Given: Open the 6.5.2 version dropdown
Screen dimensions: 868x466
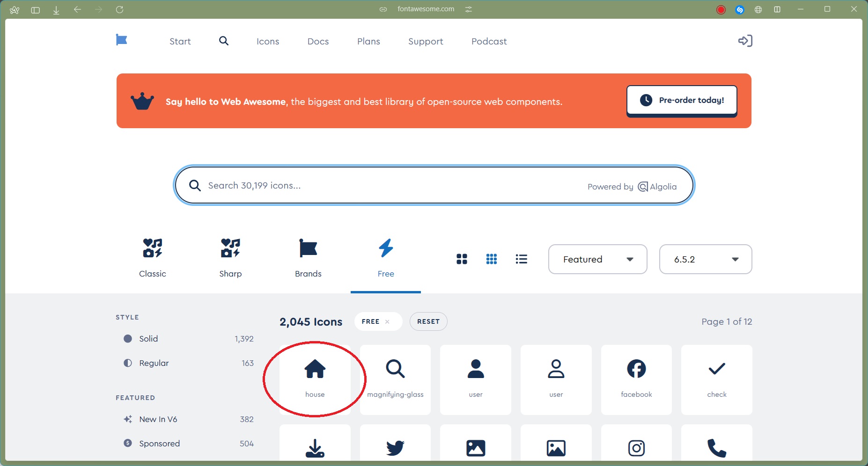Looking at the screenshot, I should tap(705, 259).
